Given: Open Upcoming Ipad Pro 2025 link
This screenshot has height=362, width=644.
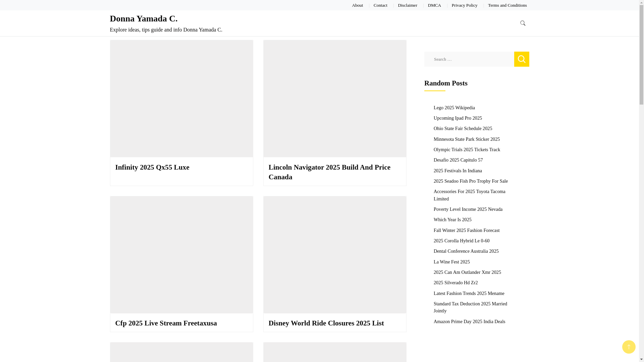Looking at the screenshot, I should (x=458, y=118).
